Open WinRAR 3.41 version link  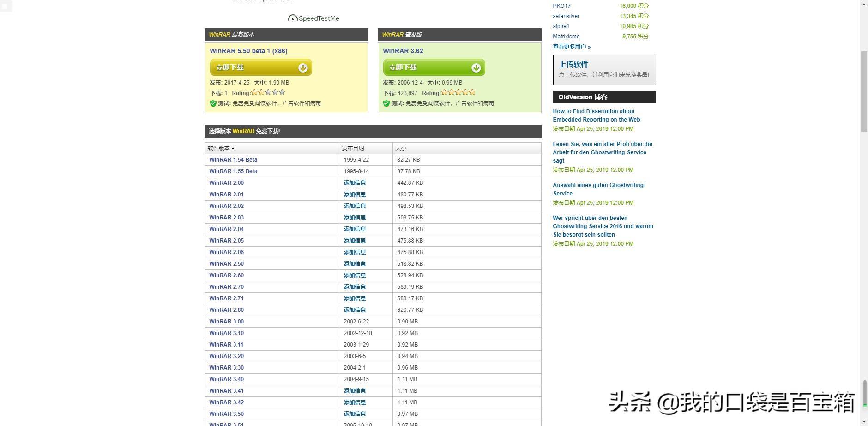point(226,391)
